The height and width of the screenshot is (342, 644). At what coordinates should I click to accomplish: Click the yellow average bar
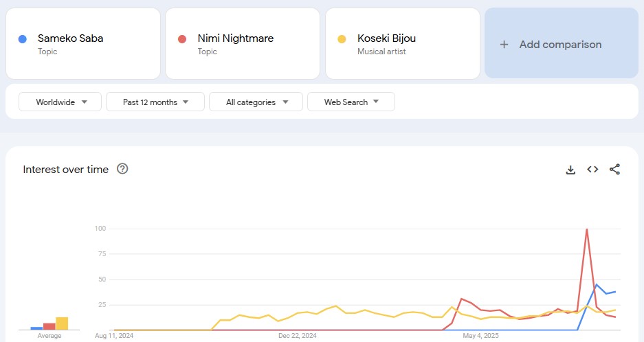click(62, 323)
